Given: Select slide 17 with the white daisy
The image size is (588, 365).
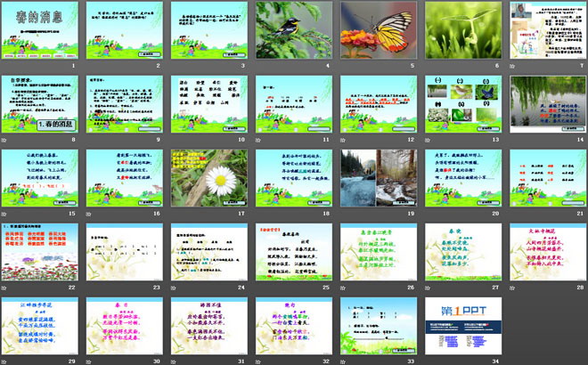Looking at the screenshot, I should [209, 178].
